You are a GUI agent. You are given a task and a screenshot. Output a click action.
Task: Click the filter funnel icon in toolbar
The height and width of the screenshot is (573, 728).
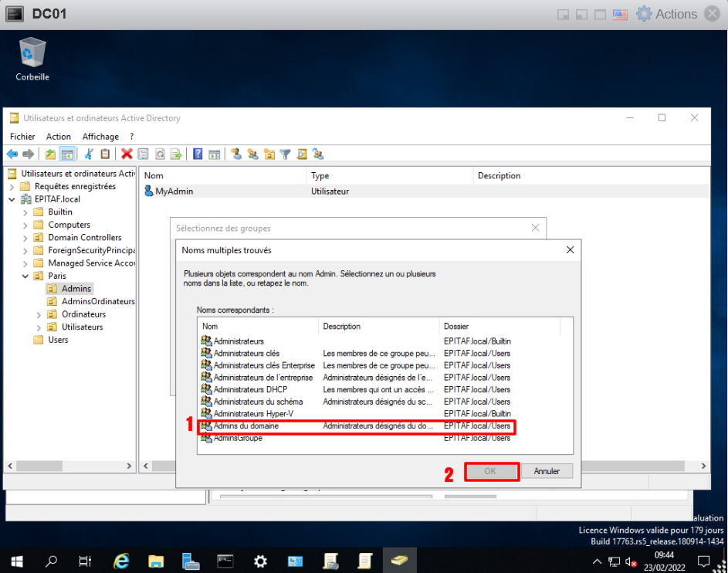pos(285,154)
